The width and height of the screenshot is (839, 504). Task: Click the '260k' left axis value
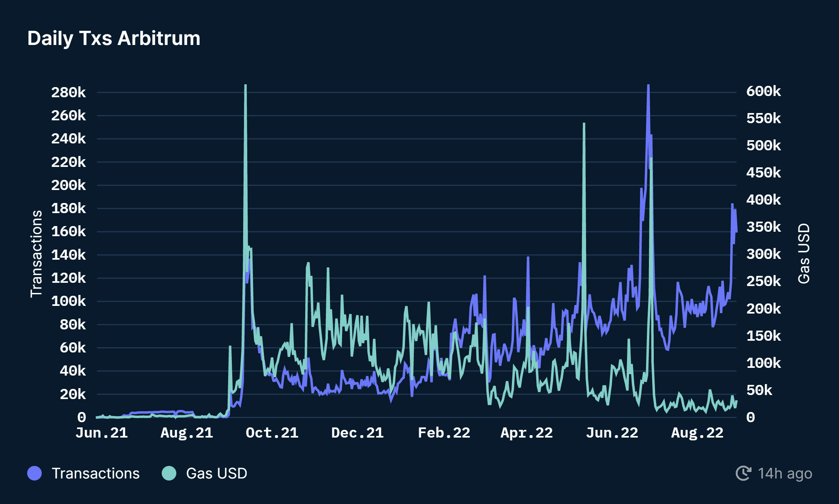pos(68,115)
